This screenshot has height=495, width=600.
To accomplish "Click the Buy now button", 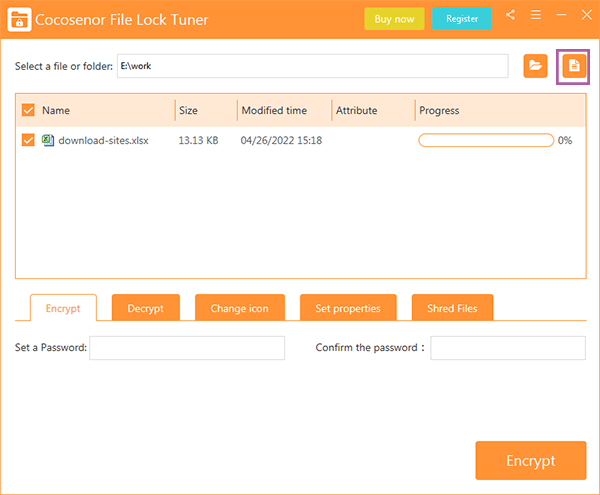I will click(x=394, y=19).
